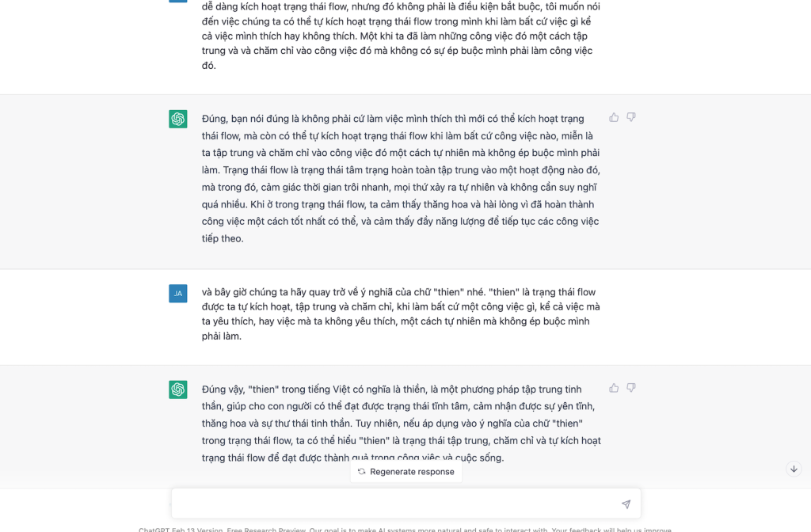This screenshot has width=811, height=532.
Task: Thumbs up the flow-state explanation response
Action: (x=614, y=117)
